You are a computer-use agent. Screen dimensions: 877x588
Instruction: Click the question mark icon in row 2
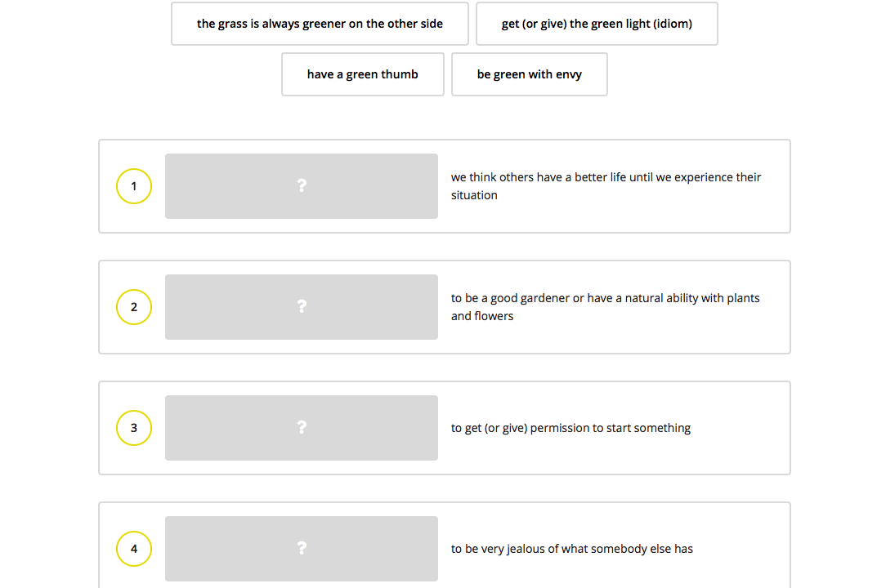coord(302,307)
